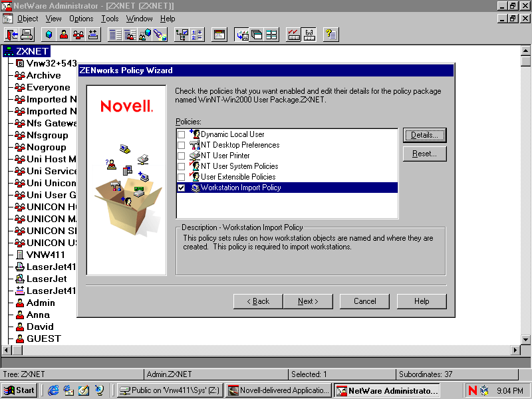
Task: Switch to Public on Vnw411\Sys taskbar window
Action: click(x=170, y=390)
